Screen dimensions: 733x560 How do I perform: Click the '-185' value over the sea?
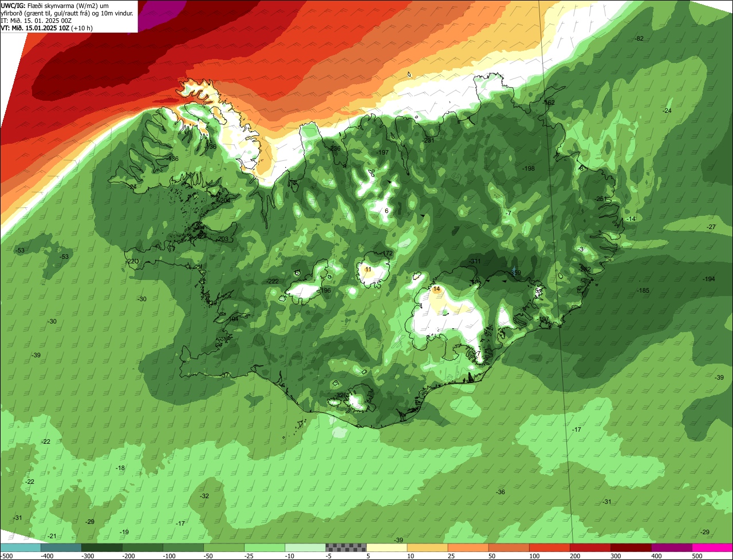click(x=643, y=290)
